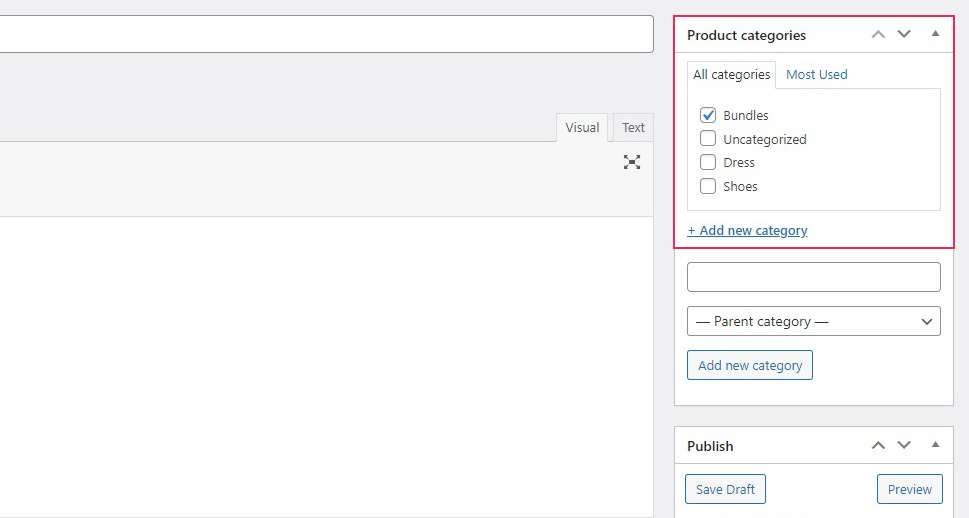This screenshot has width=969, height=518.
Task: Click Save Draft button
Action: [725, 489]
